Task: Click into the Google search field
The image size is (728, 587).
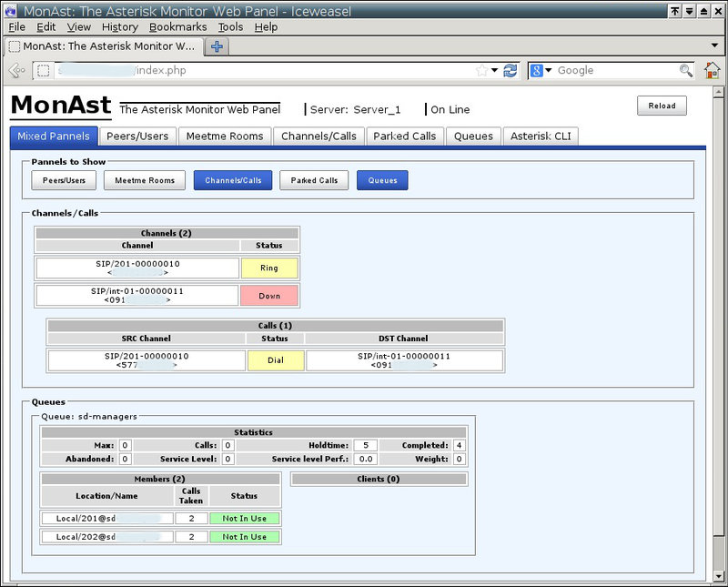Action: click(614, 70)
